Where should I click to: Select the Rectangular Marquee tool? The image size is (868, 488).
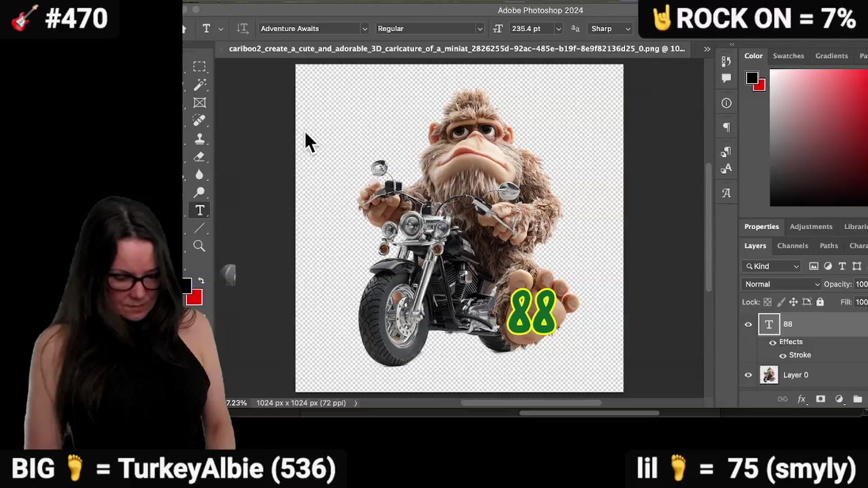(x=199, y=66)
